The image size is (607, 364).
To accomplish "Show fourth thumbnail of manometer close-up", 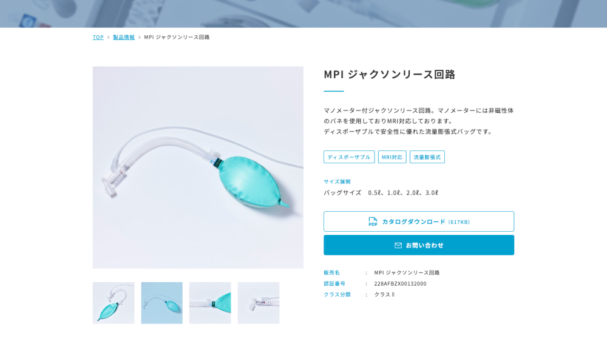I will 259,303.
